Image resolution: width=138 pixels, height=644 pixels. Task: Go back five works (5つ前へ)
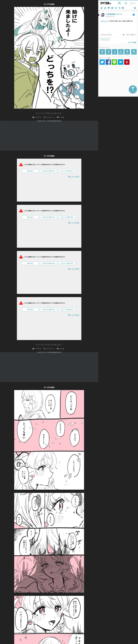tap(108, 52)
